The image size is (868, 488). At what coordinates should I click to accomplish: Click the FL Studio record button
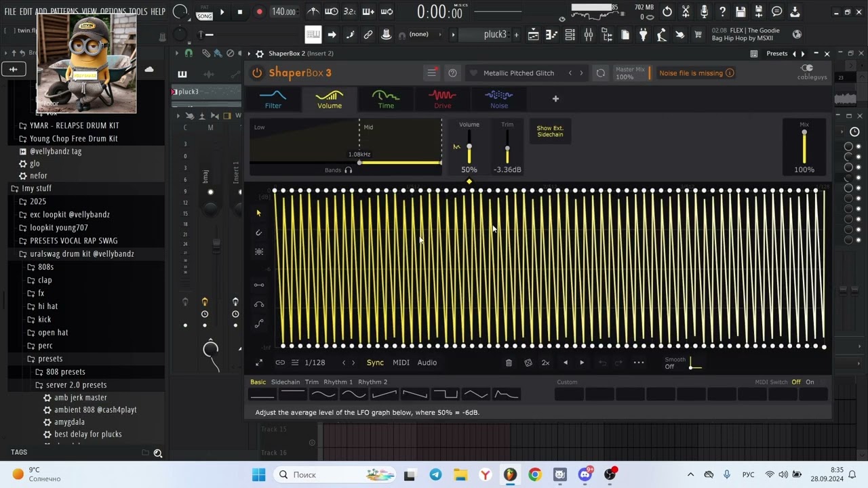pos(259,12)
